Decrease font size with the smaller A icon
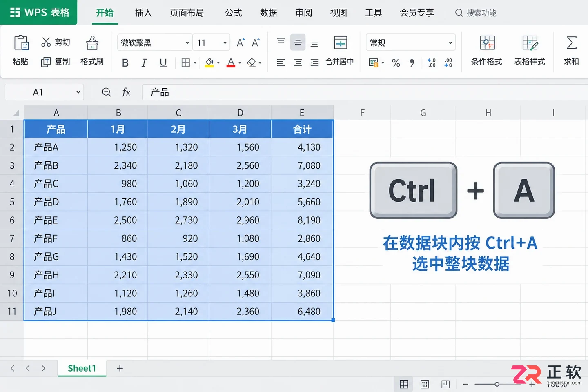 tap(256, 42)
